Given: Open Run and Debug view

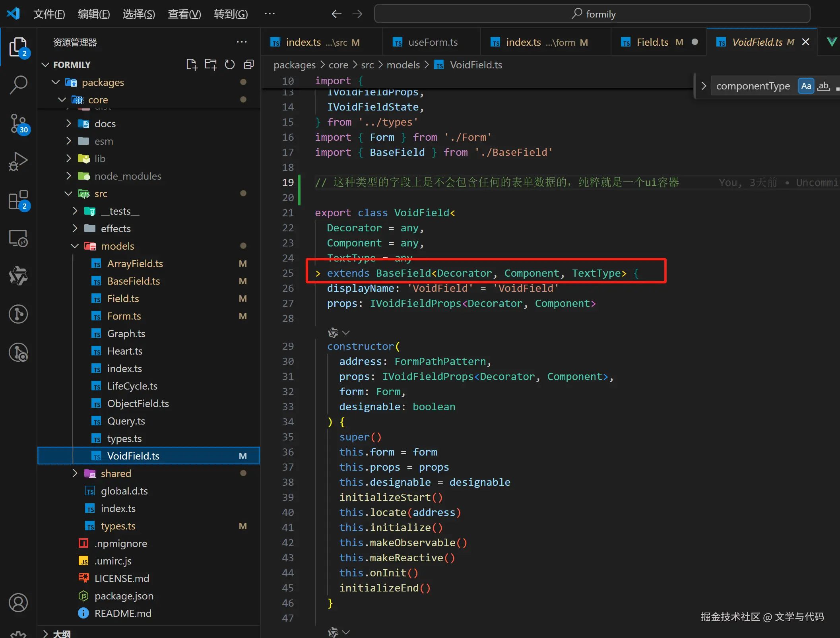Looking at the screenshot, I should point(18,161).
